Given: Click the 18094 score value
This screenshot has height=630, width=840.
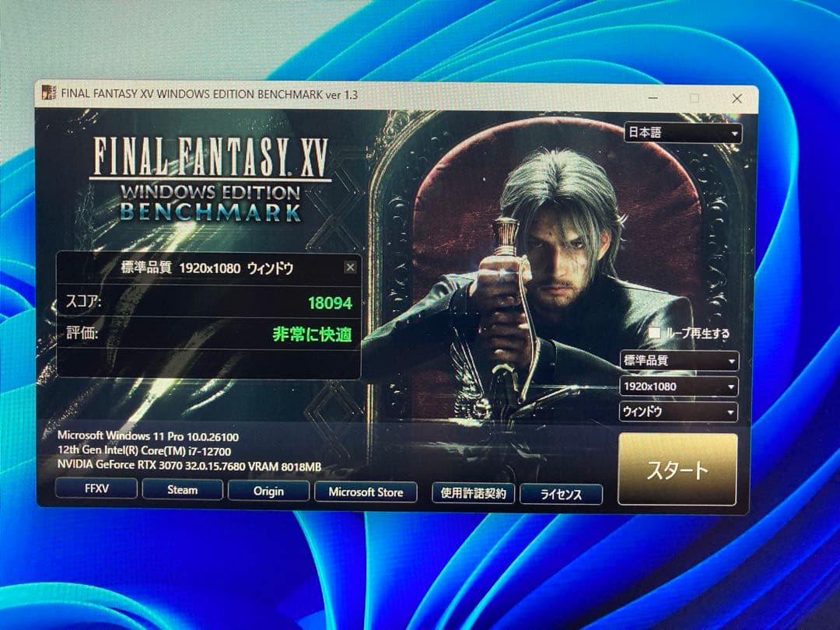Looking at the screenshot, I should pyautogui.click(x=330, y=303).
